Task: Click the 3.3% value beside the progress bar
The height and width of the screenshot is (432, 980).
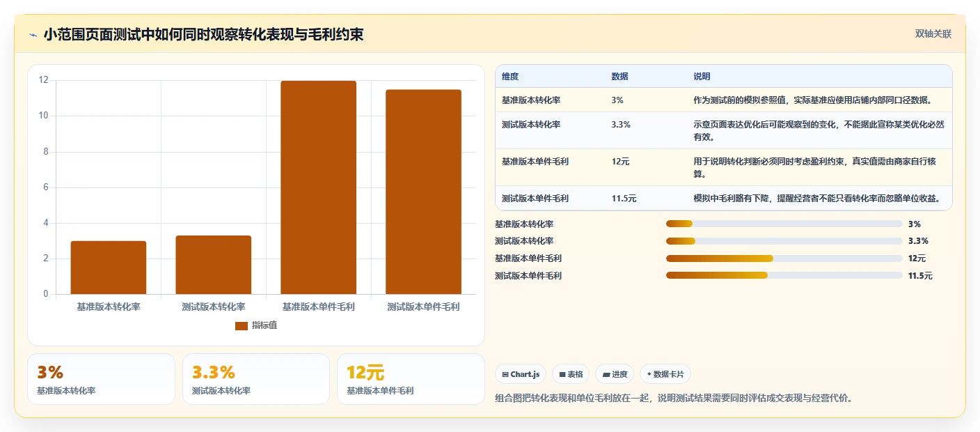Action: coord(918,241)
